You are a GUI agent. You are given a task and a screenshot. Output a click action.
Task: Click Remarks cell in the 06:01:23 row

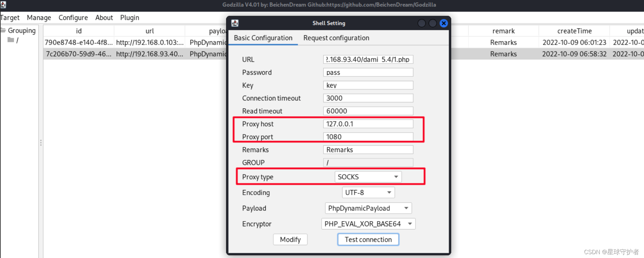503,42
